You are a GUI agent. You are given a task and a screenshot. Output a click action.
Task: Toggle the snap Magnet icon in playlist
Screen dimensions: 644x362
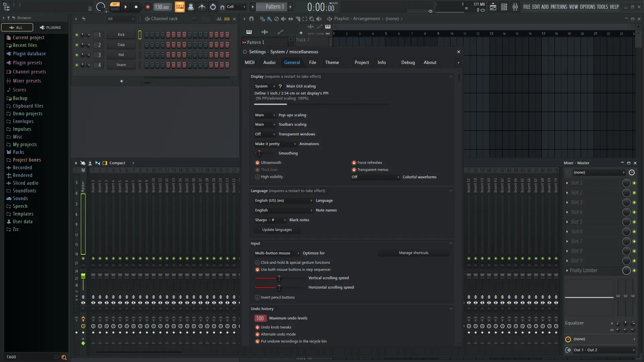click(251, 19)
